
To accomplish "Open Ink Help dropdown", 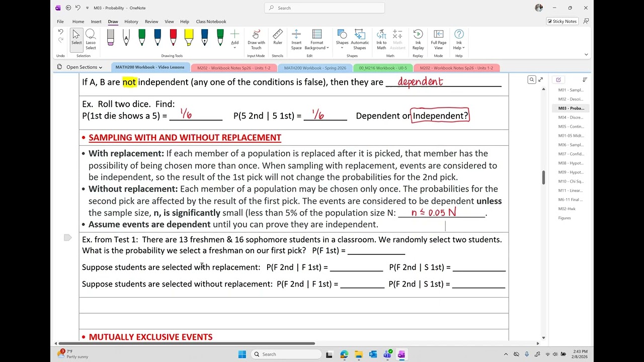I will pos(459,40).
